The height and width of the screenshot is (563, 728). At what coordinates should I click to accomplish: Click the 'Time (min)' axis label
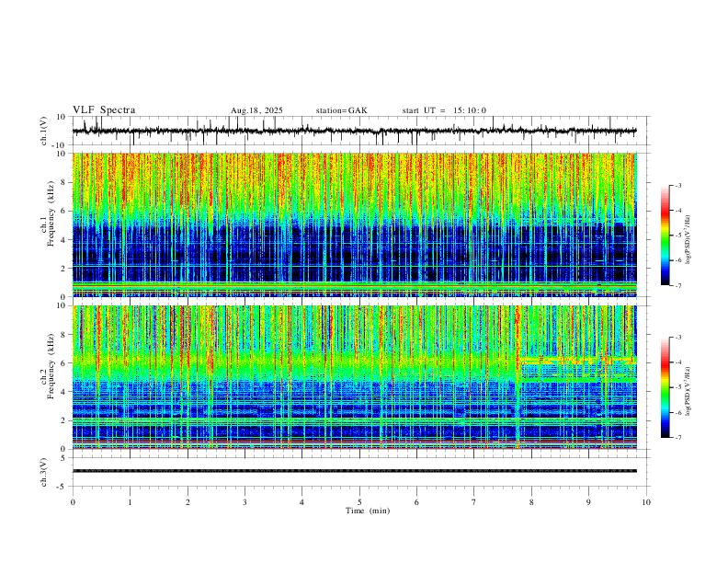(x=368, y=511)
